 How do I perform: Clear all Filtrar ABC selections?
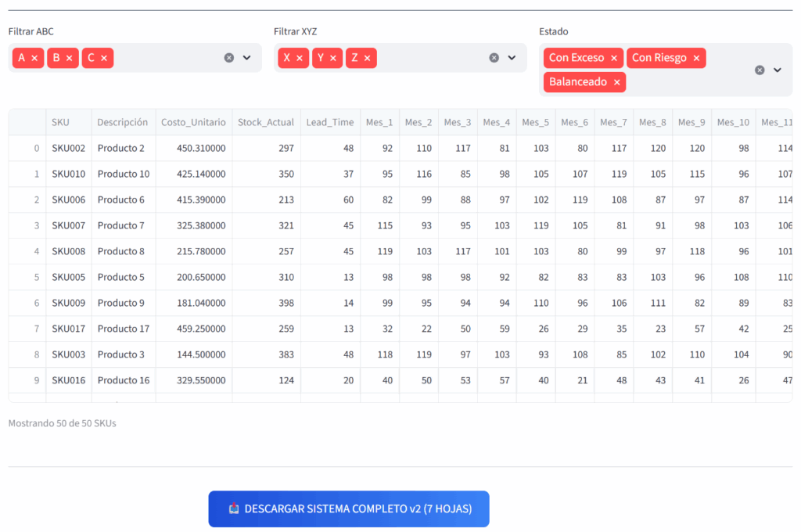tap(229, 58)
